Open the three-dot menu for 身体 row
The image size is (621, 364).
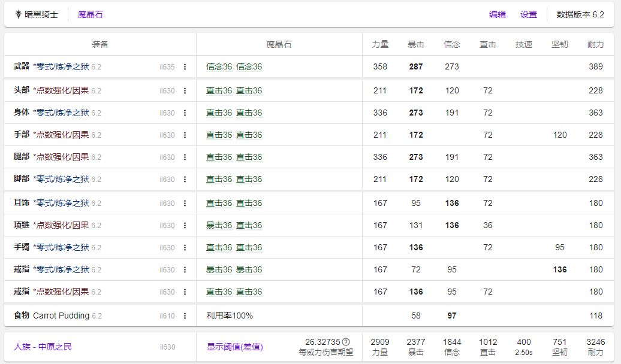coord(185,113)
